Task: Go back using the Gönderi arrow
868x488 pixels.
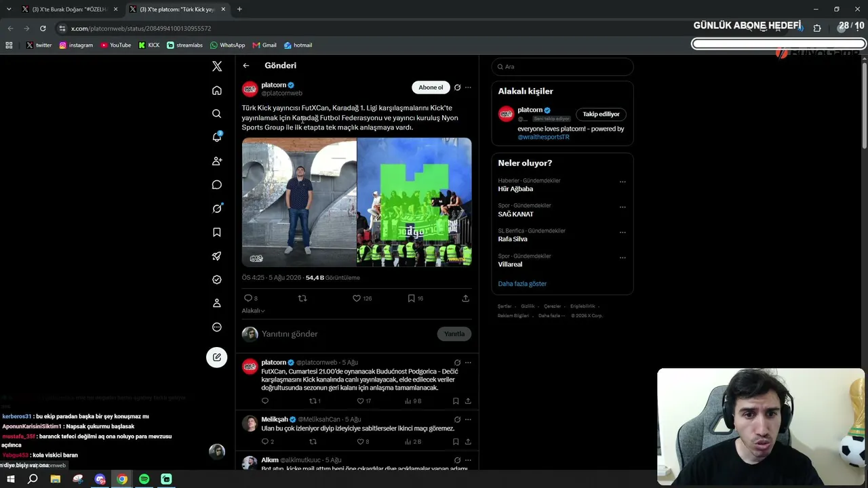Action: 246,66
